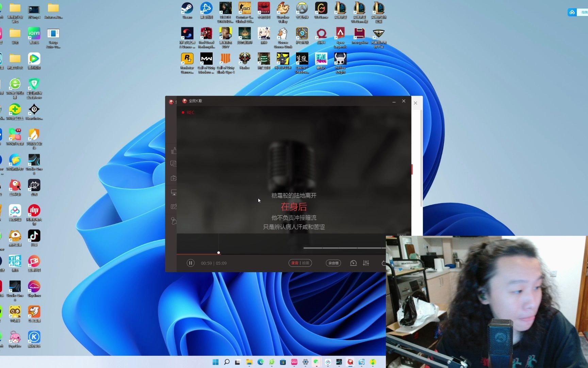The image size is (588, 368).
Task: Open 360 secure browser shortcut
Action: (x=15, y=88)
